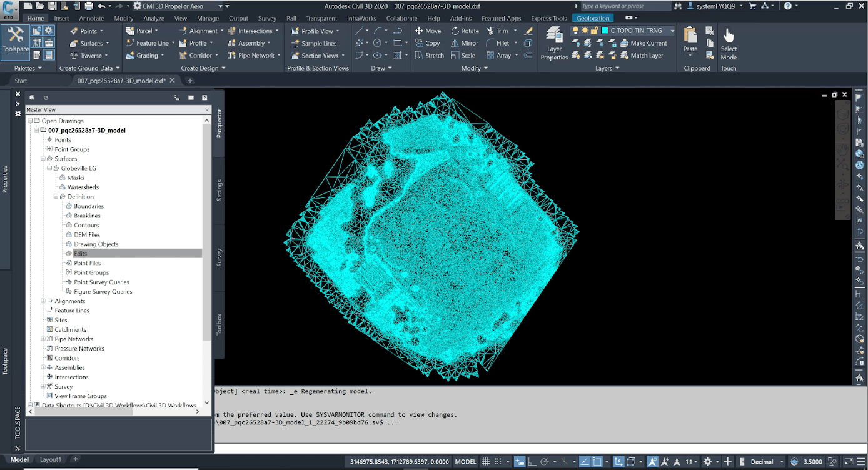868x470 pixels.
Task: Click the Geolocation highlighted tab button
Action: click(592, 18)
